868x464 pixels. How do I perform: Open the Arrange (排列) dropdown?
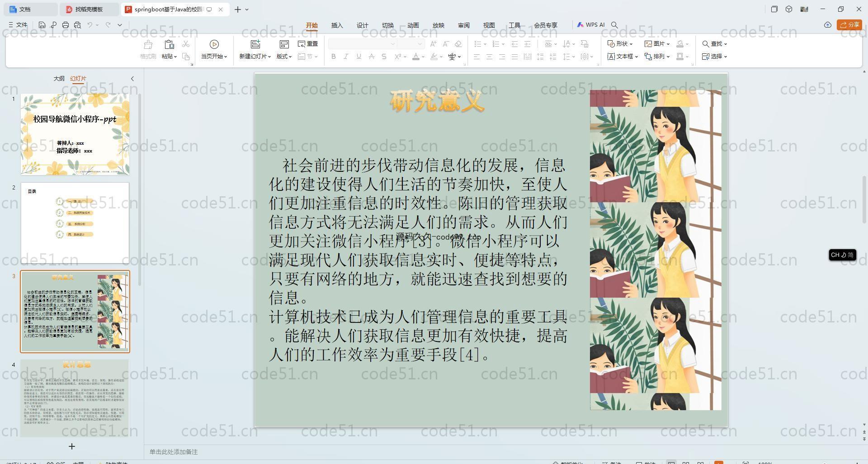tap(657, 57)
